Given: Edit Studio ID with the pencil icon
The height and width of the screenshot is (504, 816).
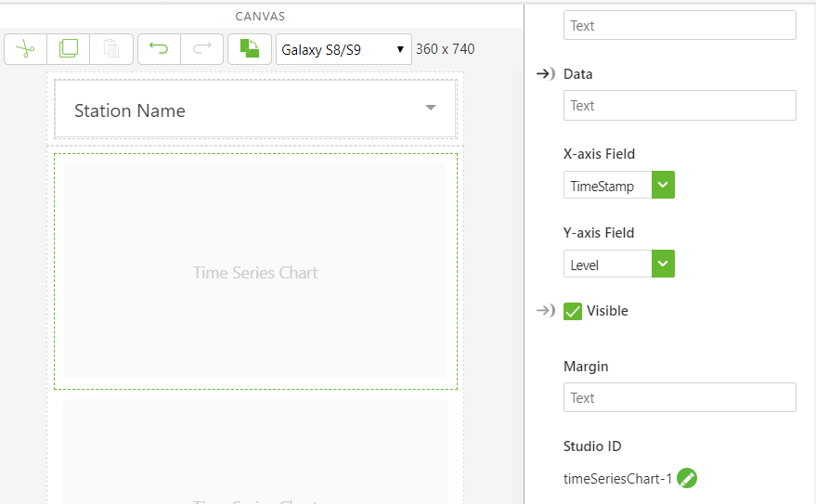Looking at the screenshot, I should click(x=687, y=478).
